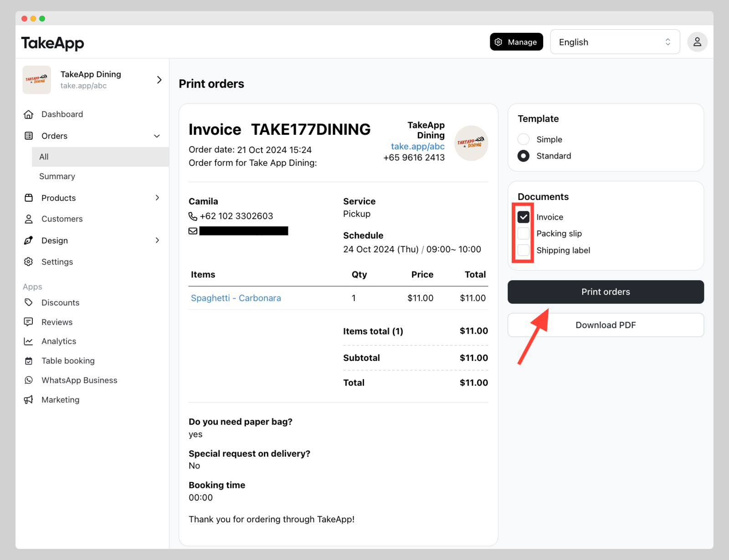This screenshot has width=729, height=560.
Task: Click the customer phone icon
Action: pyautogui.click(x=193, y=216)
